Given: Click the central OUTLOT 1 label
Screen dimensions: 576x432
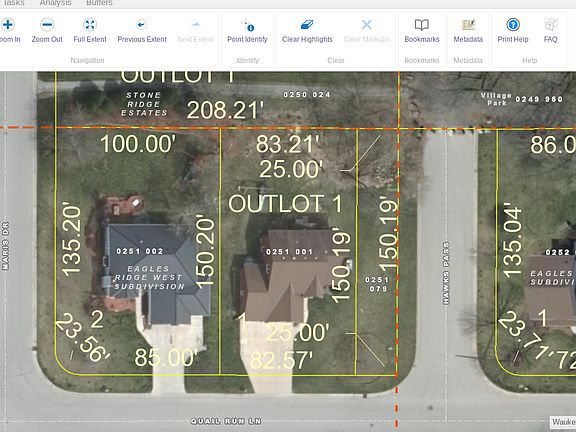Looking at the screenshot, I should [285, 204].
